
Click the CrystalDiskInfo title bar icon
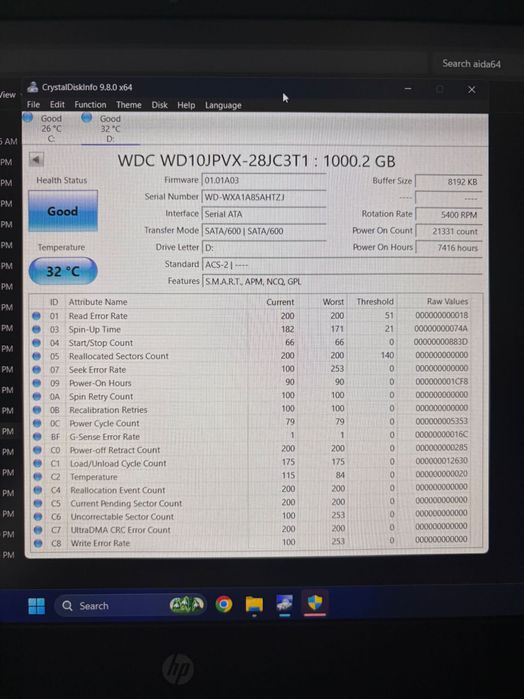tap(33, 87)
